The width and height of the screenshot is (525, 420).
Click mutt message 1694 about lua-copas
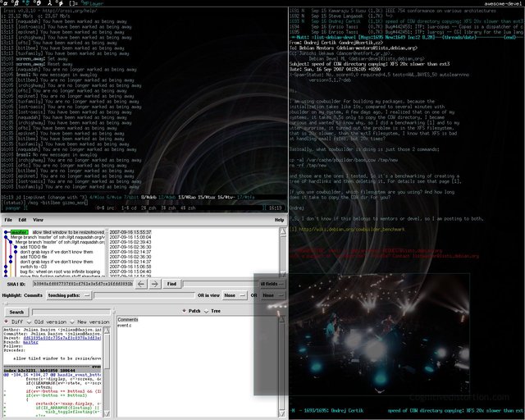point(406,27)
